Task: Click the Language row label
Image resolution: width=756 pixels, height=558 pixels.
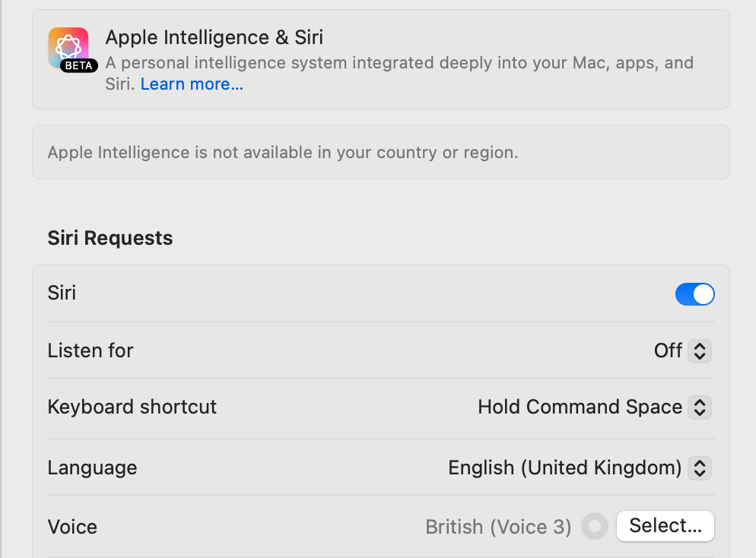Action: [x=92, y=468]
